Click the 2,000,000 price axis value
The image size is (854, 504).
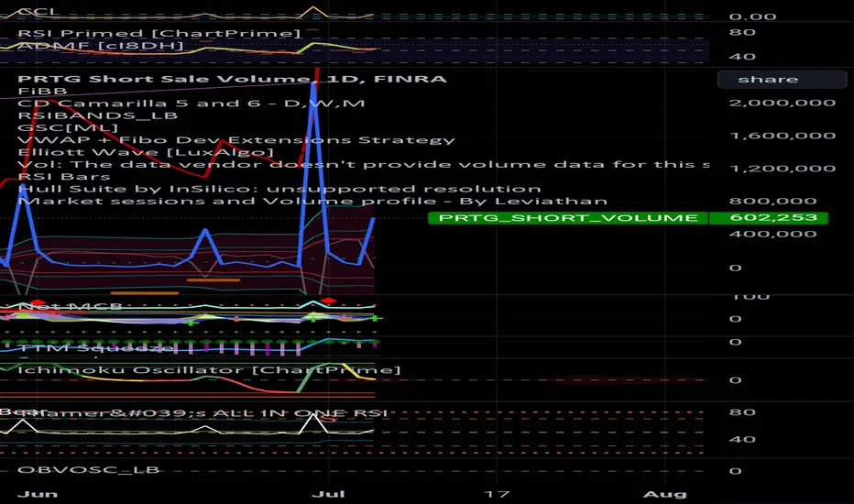[783, 103]
